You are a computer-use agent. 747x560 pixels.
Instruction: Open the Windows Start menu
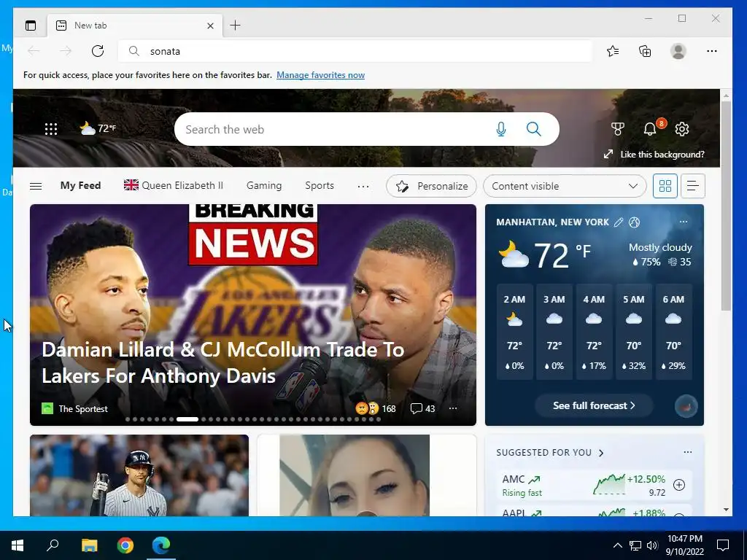click(18, 545)
